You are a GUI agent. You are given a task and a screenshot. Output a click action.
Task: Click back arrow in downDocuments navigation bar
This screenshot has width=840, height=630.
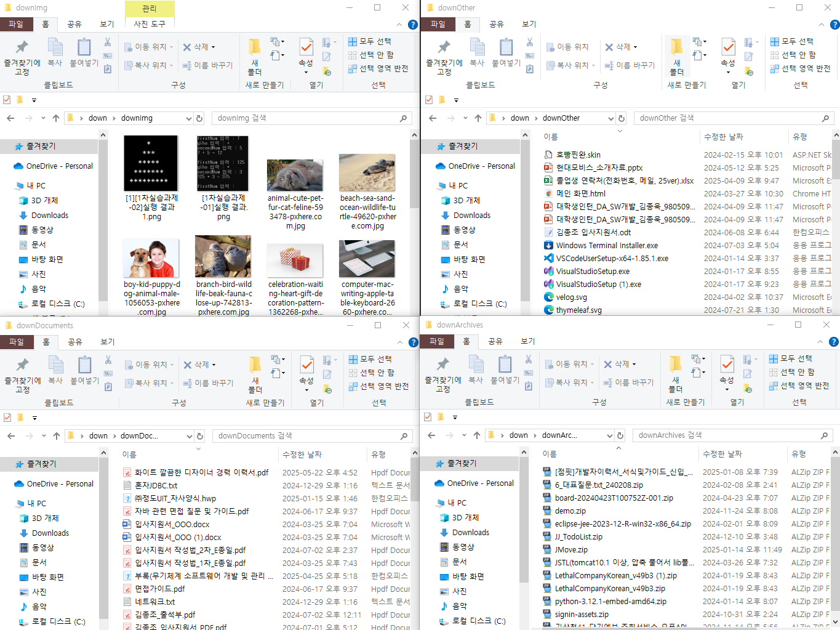(11, 436)
